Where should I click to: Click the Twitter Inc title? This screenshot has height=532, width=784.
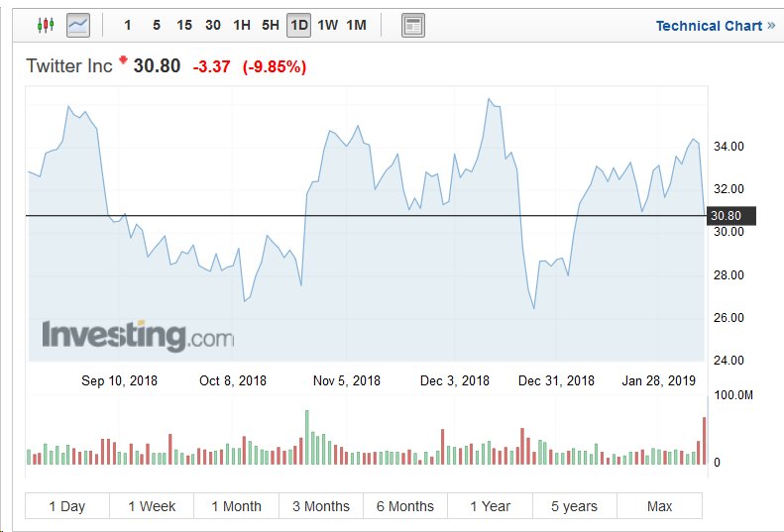coord(69,66)
